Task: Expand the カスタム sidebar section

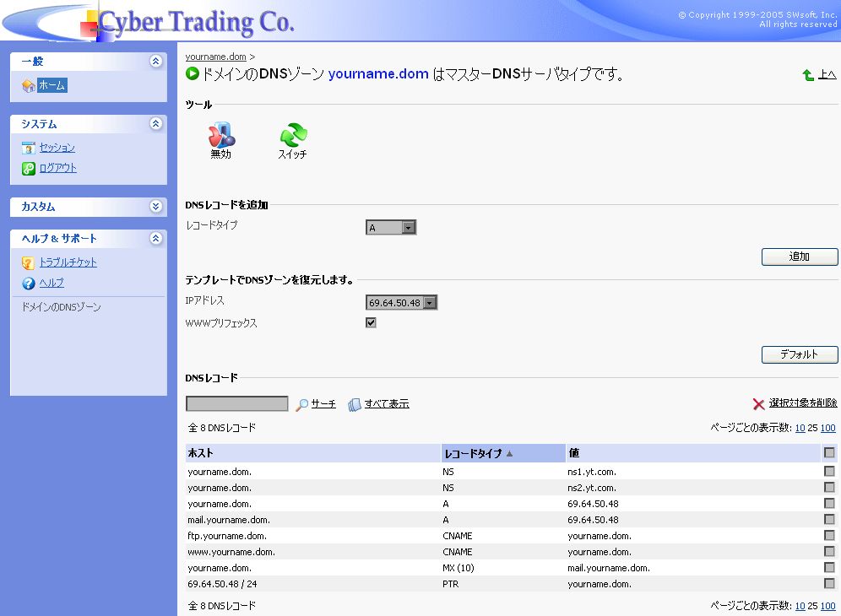Action: click(155, 207)
